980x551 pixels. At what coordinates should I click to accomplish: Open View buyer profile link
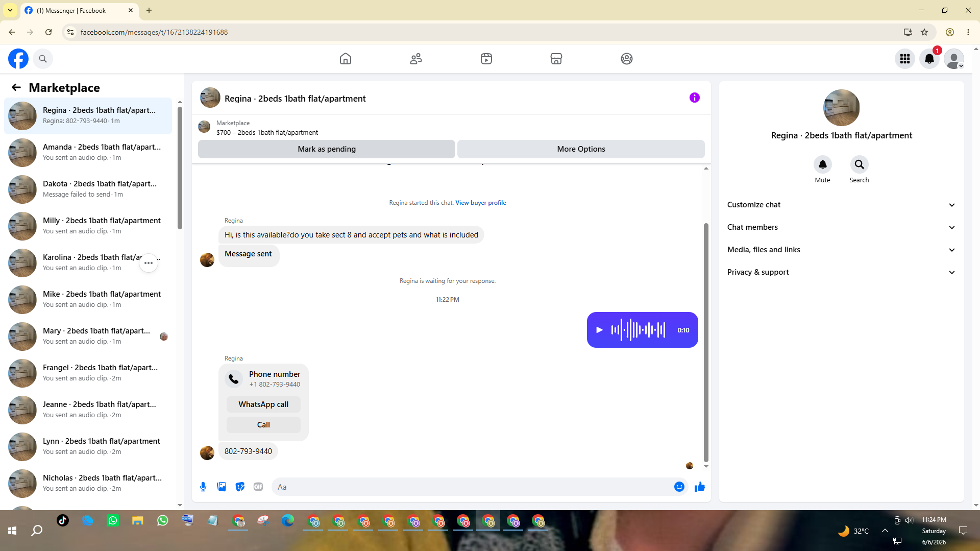[481, 203]
